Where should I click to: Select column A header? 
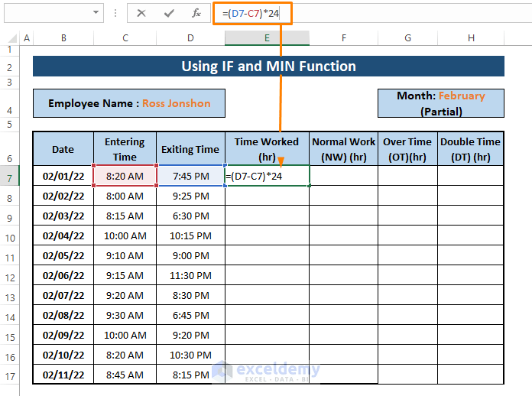27,38
